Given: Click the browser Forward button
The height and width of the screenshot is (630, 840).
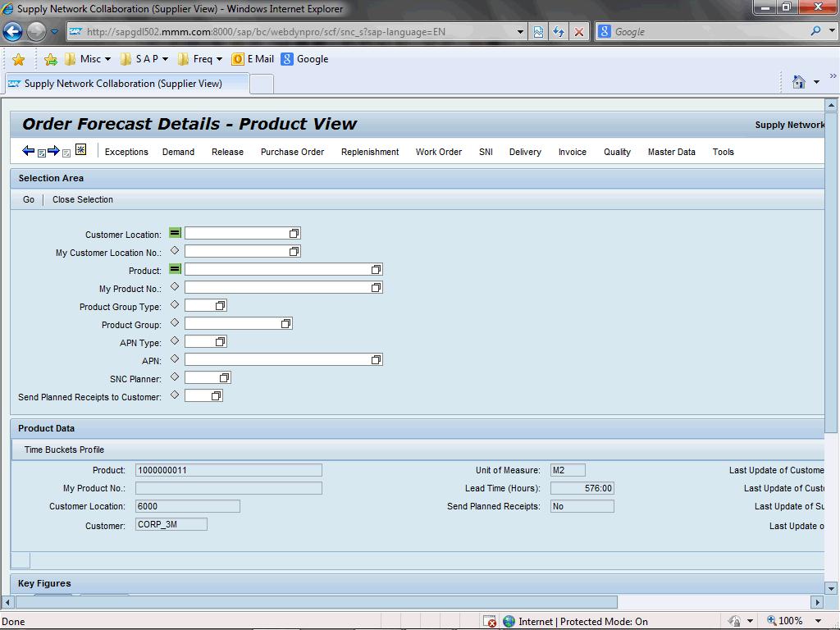Looking at the screenshot, I should tap(36, 32).
